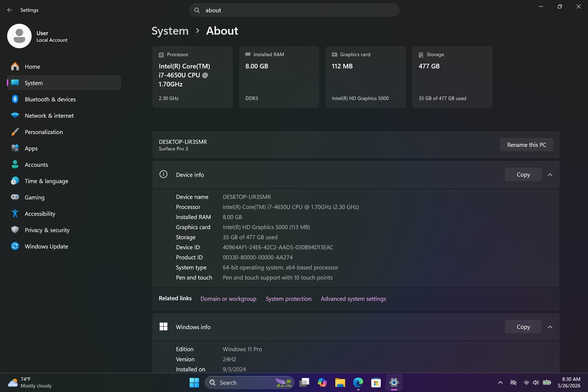Image resolution: width=588 pixels, height=392 pixels.
Task: Open the weather widget on taskbar
Action: click(30, 383)
